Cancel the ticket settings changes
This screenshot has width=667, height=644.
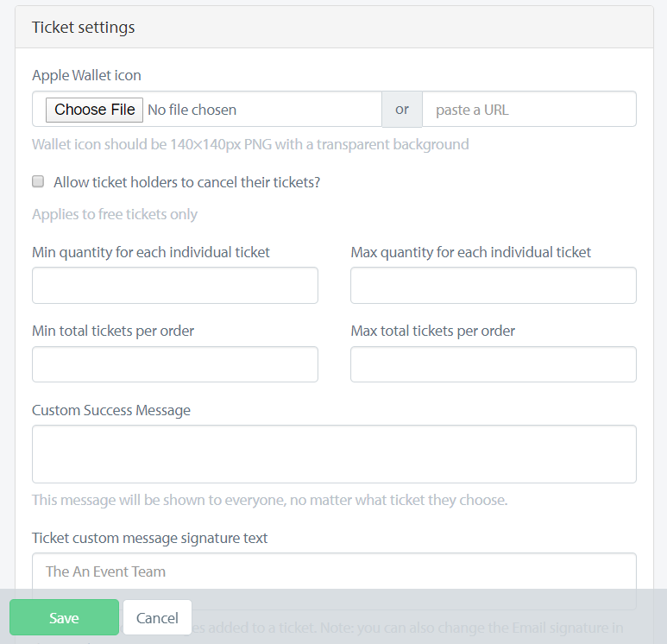click(157, 617)
